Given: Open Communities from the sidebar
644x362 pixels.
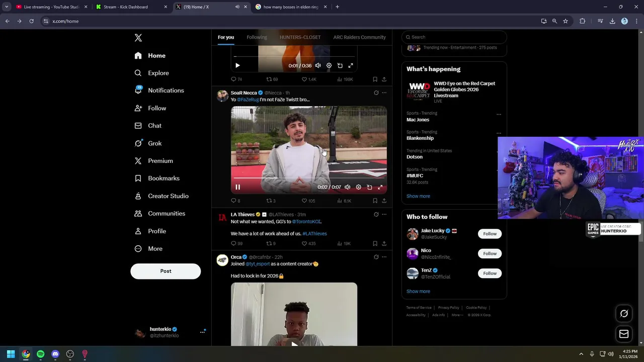Looking at the screenshot, I should point(160,214).
